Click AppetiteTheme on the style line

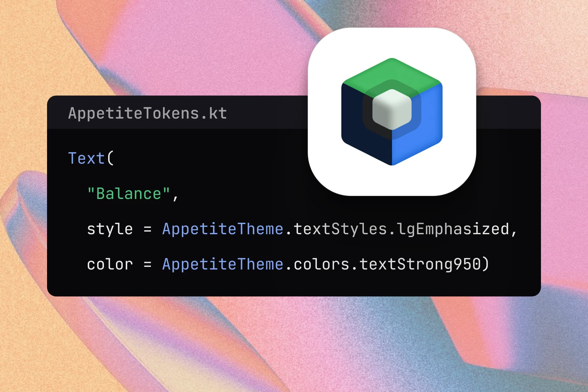tap(223, 229)
